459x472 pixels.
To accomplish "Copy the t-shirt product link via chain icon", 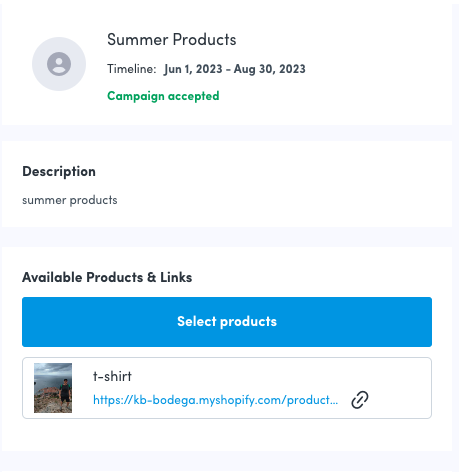I will (360, 400).
